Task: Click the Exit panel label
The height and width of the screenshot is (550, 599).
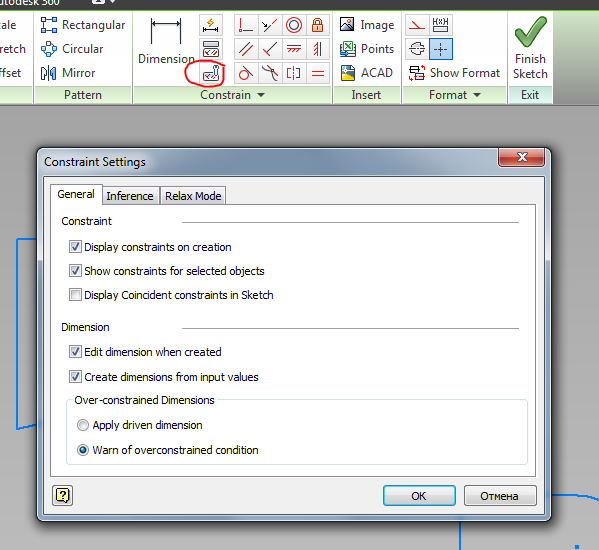Action: 530,95
